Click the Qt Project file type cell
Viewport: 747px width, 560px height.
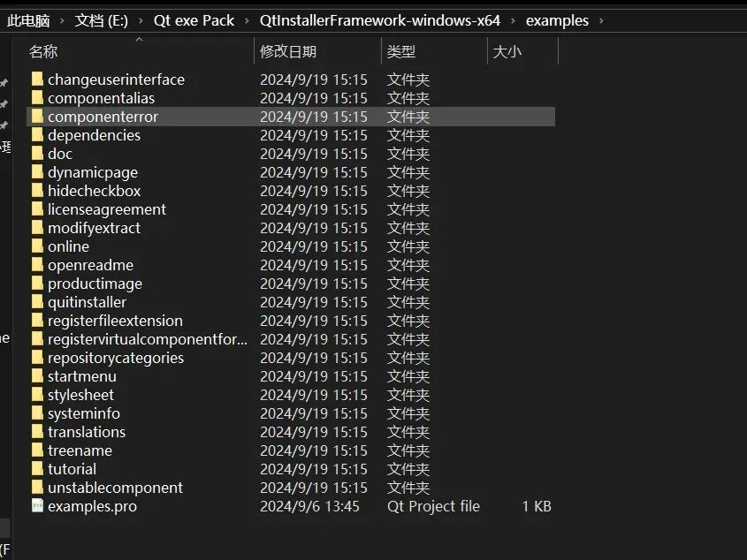(x=433, y=506)
